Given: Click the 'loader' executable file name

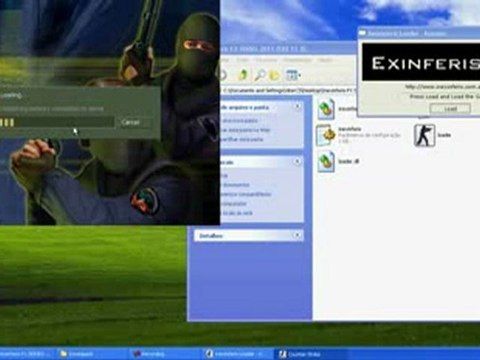Looking at the screenshot, I should 444,135.
